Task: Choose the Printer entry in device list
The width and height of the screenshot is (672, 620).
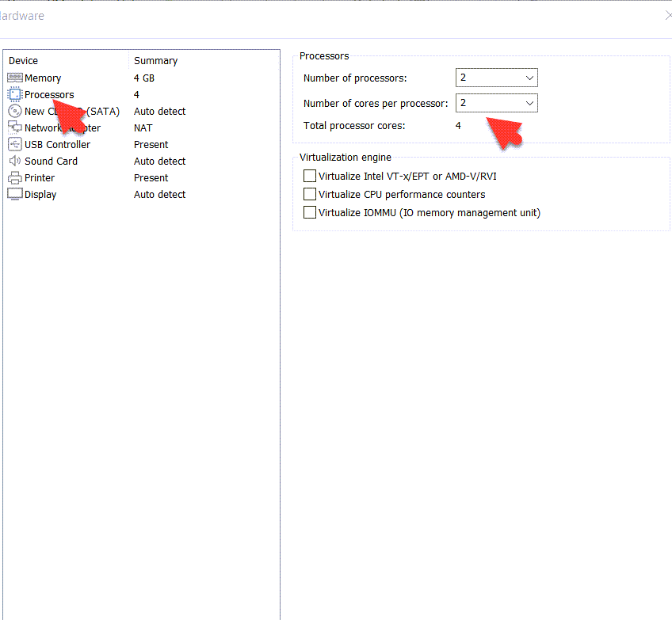Action: pos(40,178)
